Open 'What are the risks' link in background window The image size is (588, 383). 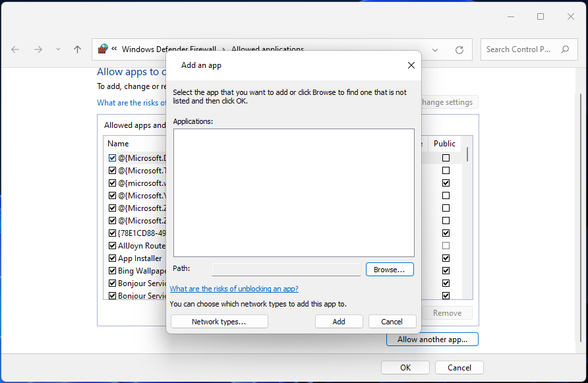[x=131, y=102]
